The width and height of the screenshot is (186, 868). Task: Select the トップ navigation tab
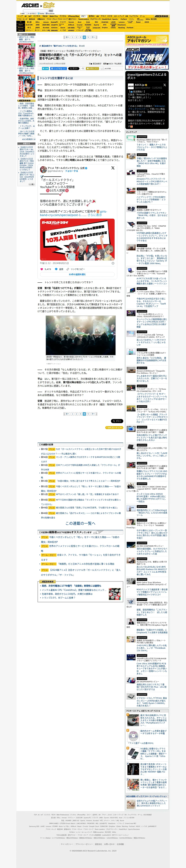(x=20, y=16)
